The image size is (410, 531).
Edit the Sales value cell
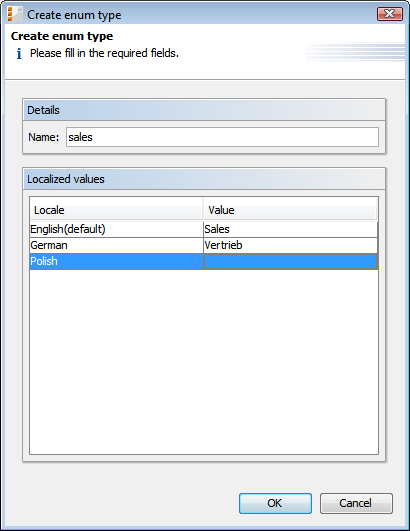pos(290,229)
